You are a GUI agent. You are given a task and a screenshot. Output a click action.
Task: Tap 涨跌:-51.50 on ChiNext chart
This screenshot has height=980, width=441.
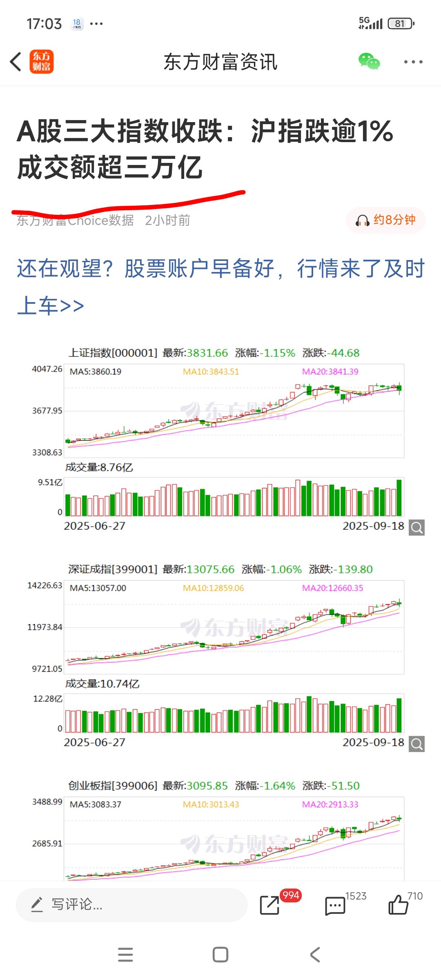tap(331, 786)
